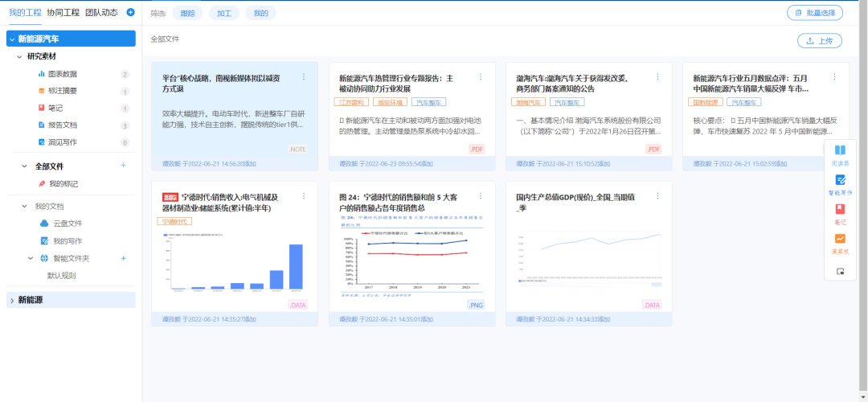Viewport: 868px width, 402px height.
Task: Toggle the 我的 filter chip
Action: [260, 13]
